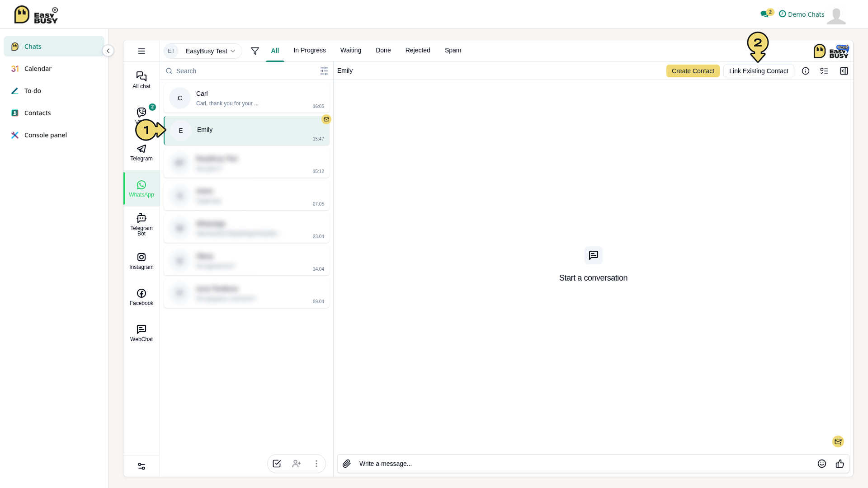Open the chat filter funnel icon

[x=255, y=51]
